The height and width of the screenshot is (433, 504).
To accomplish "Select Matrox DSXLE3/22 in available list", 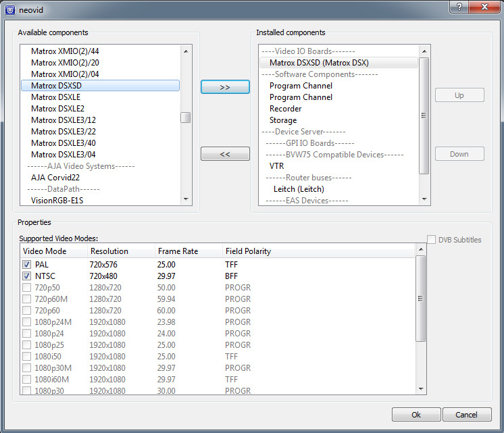I will (x=100, y=132).
